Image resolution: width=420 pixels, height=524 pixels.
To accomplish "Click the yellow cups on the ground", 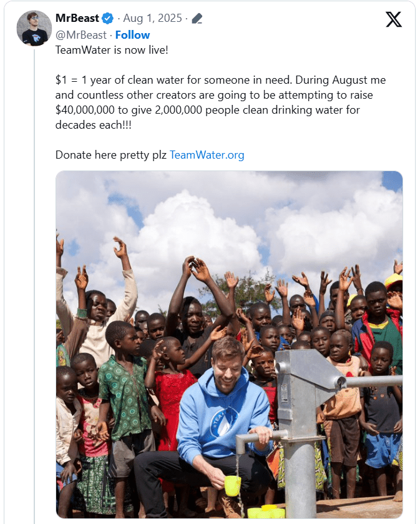I will (x=266, y=512).
